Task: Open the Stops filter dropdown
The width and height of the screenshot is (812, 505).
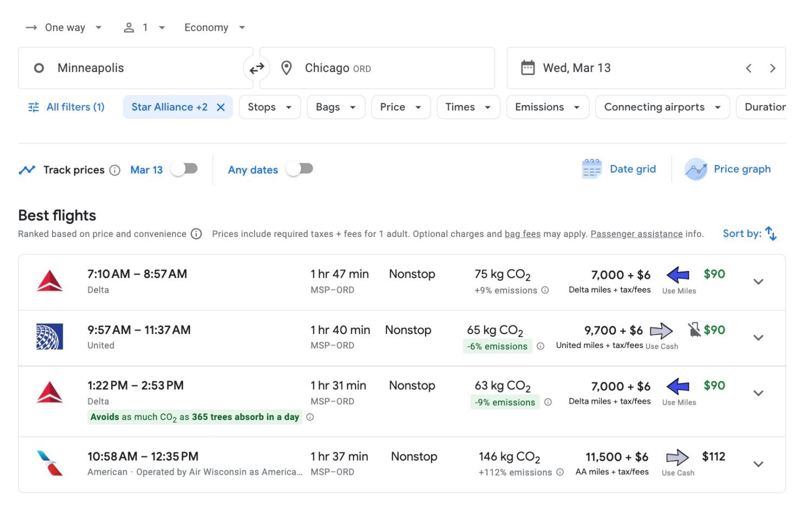Action: click(270, 107)
